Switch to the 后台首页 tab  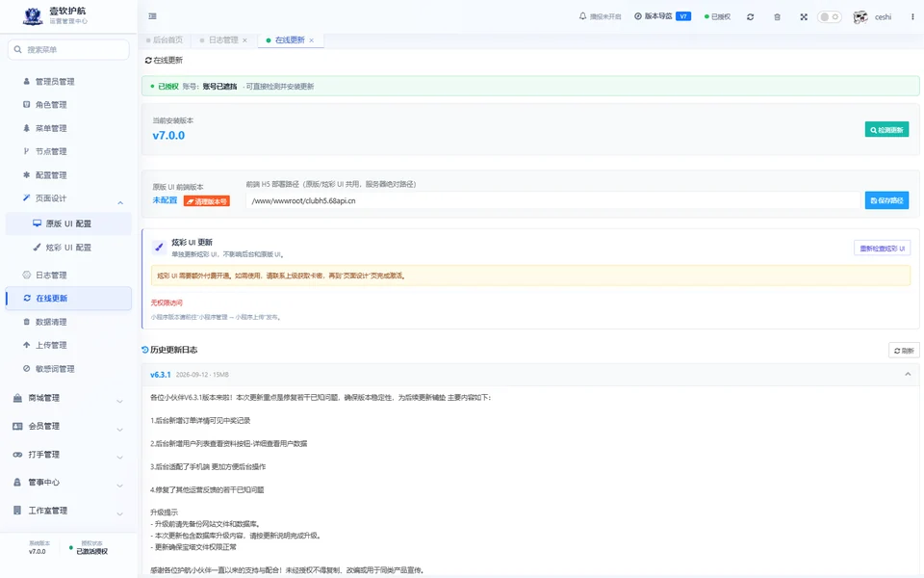165,40
